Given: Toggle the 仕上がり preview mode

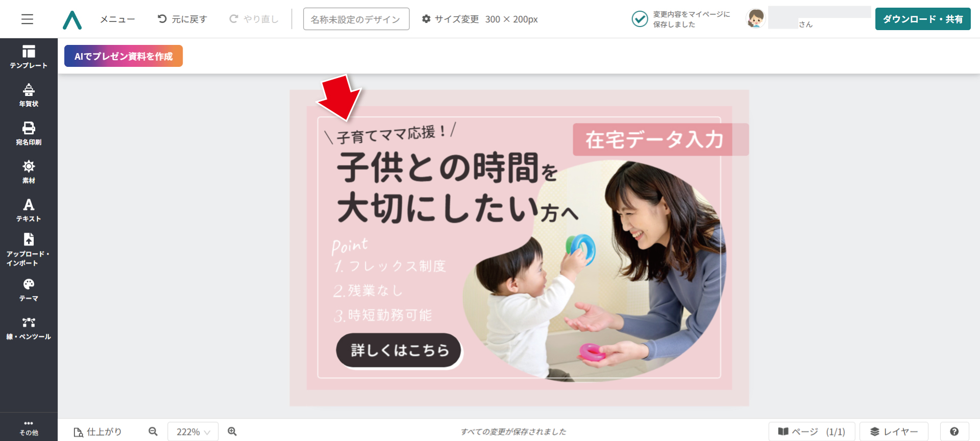Looking at the screenshot, I should tap(98, 432).
